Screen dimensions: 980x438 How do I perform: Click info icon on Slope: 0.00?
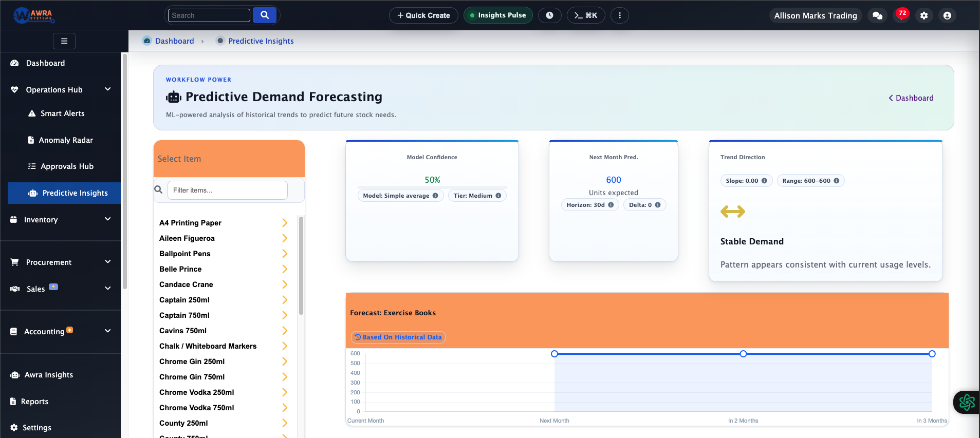click(x=764, y=181)
